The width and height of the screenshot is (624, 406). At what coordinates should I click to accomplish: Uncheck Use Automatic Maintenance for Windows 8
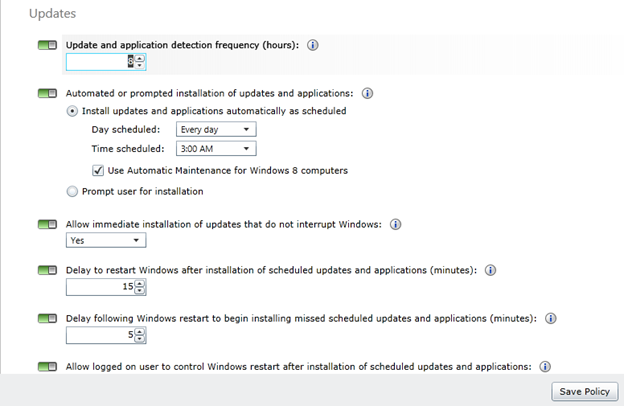[98, 171]
